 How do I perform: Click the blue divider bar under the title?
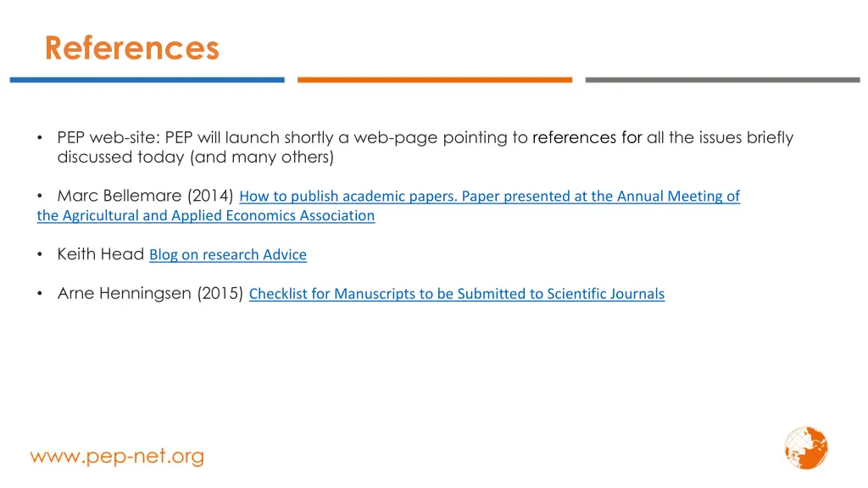click(147, 80)
